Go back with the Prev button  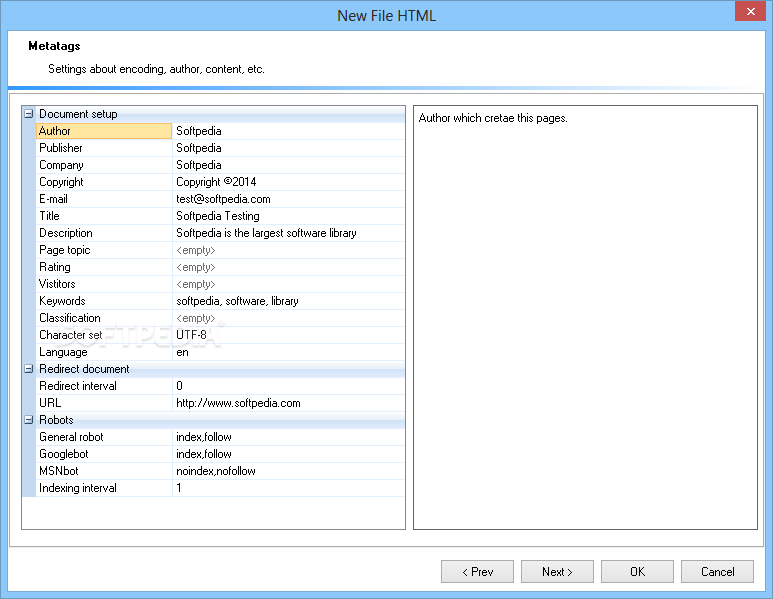(x=477, y=571)
